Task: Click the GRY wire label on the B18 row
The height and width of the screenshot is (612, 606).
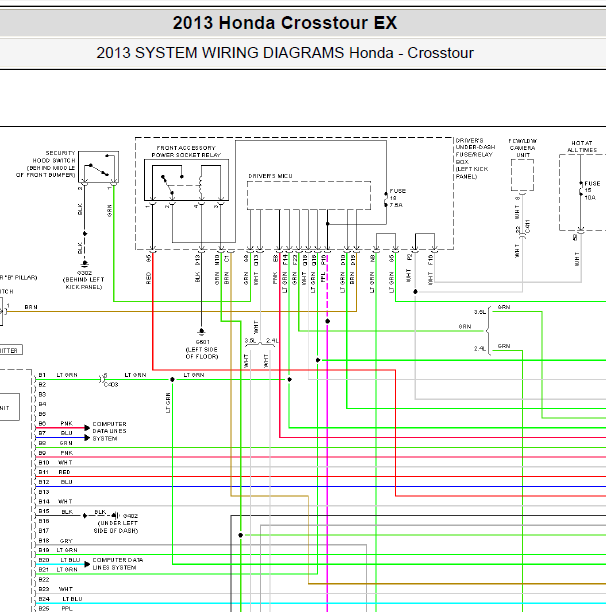Action: pyautogui.click(x=66, y=541)
